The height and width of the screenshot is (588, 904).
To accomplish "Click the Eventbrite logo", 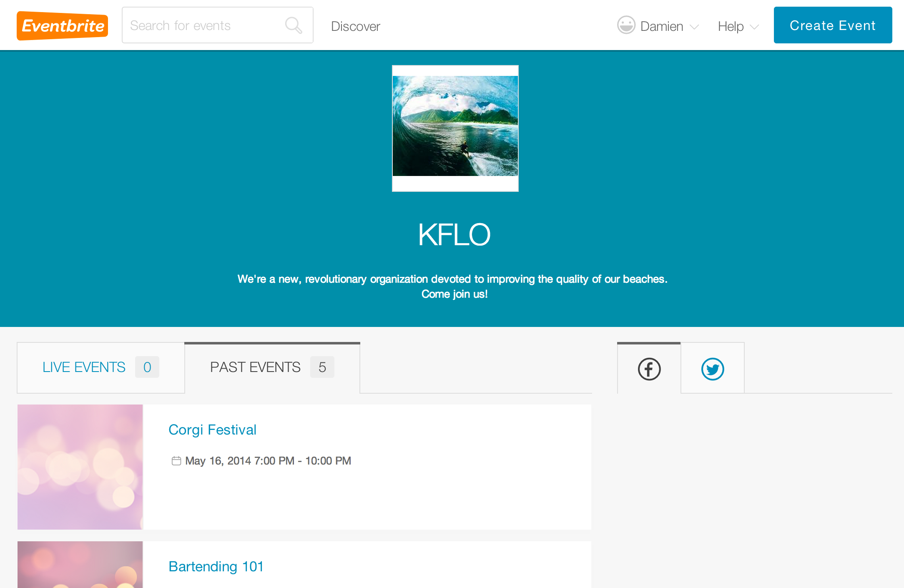I will click(63, 25).
